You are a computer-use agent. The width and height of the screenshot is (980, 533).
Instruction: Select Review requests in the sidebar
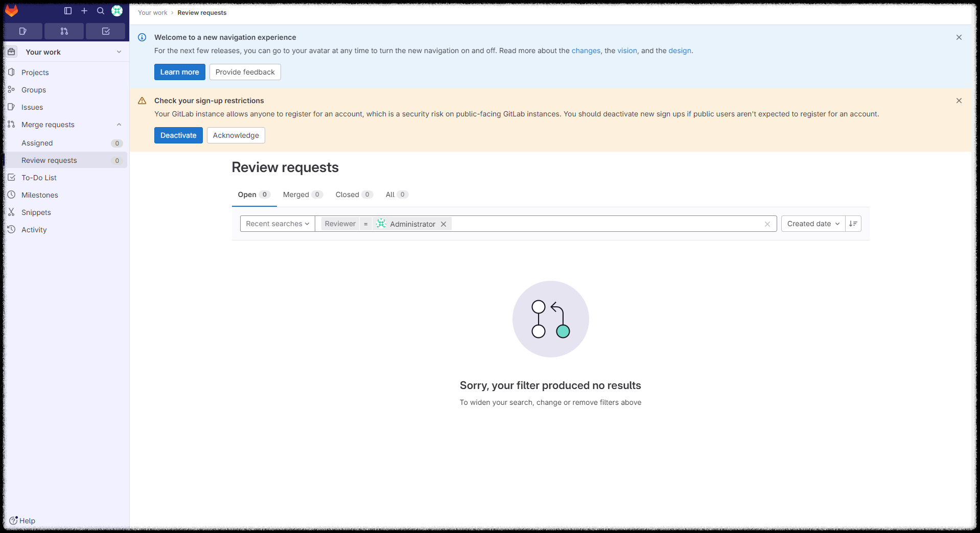point(65,160)
